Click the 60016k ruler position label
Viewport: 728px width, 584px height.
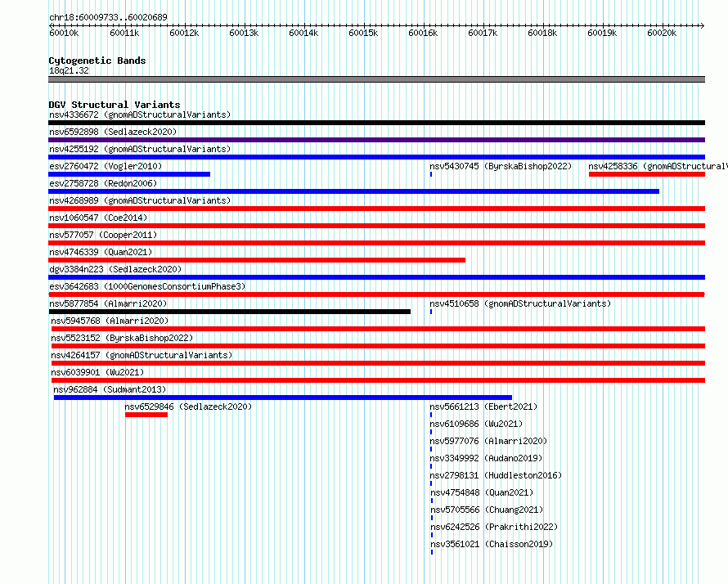[x=423, y=33]
